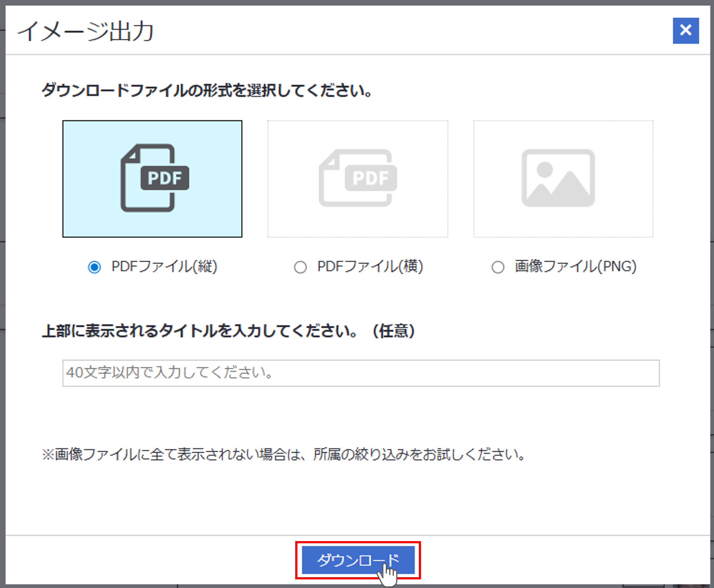Close the イメージ出力 dialog with X

click(x=686, y=30)
